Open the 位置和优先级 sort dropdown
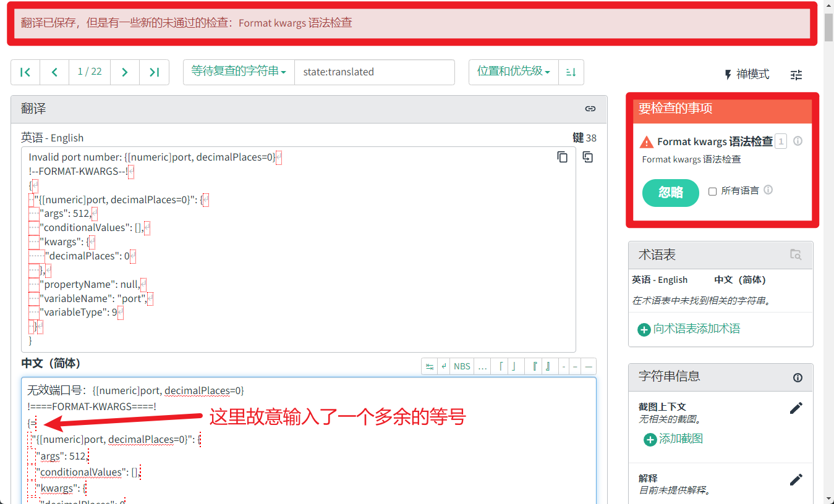The height and width of the screenshot is (504, 834). pos(513,72)
